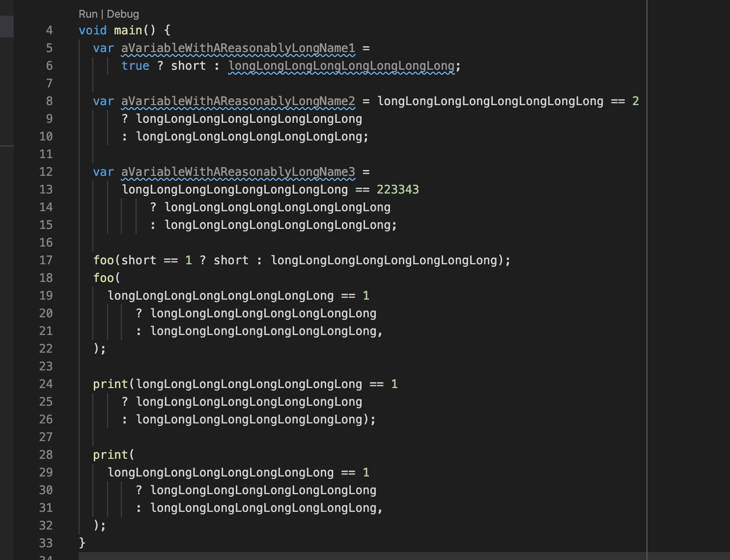Place cursor on the void keyword
The image size is (730, 560).
pyautogui.click(x=92, y=30)
